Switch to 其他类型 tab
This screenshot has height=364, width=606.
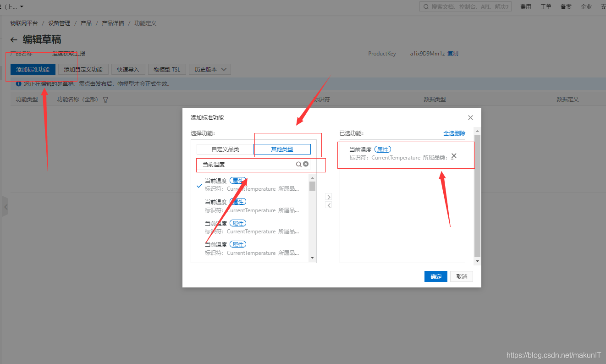[x=282, y=149]
